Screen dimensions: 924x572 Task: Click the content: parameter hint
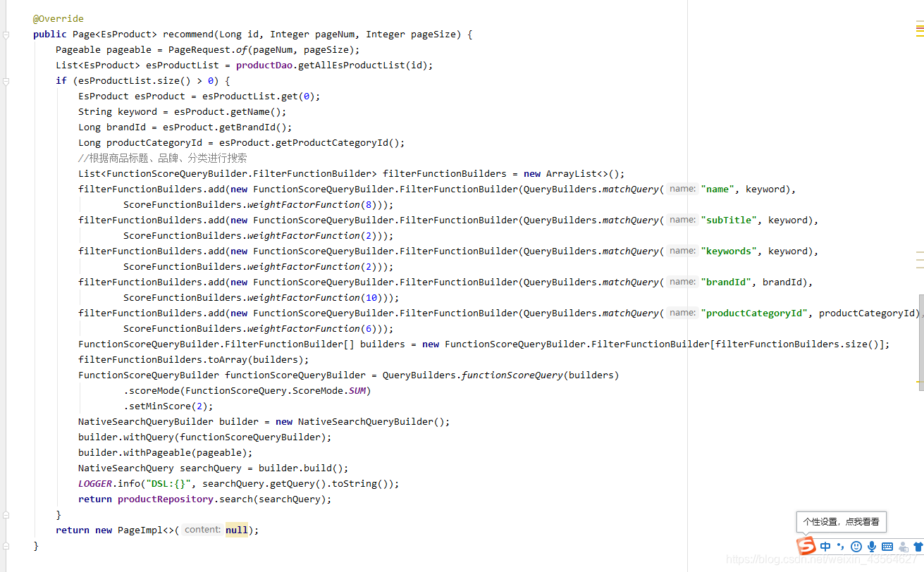(x=202, y=530)
